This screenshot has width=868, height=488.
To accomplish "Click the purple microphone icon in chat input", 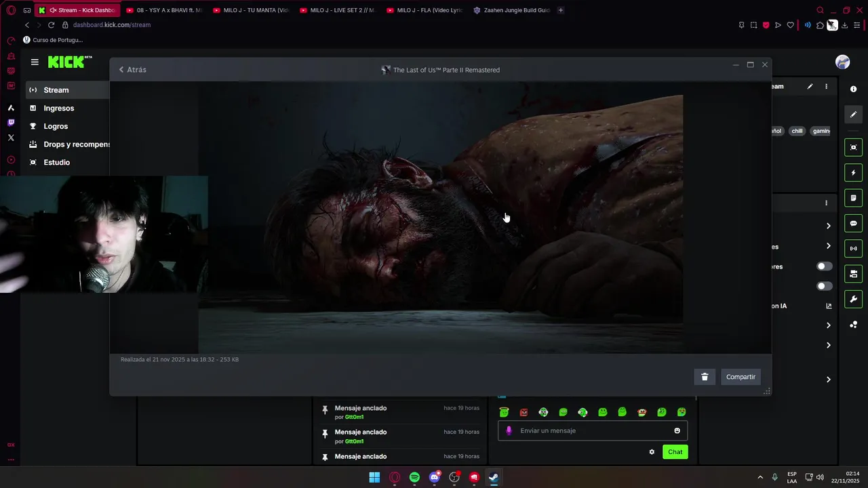I will [x=509, y=431].
